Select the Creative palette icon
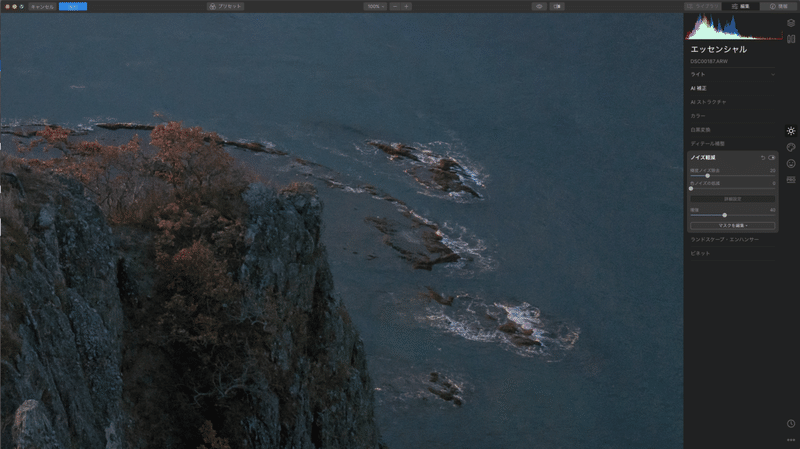This screenshot has height=449, width=800. [791, 147]
